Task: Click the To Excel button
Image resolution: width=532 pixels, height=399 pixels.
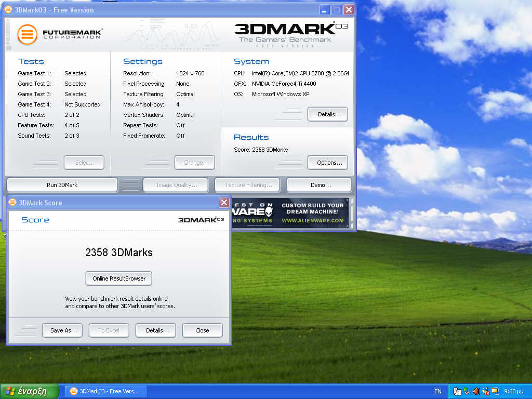Action: click(109, 330)
